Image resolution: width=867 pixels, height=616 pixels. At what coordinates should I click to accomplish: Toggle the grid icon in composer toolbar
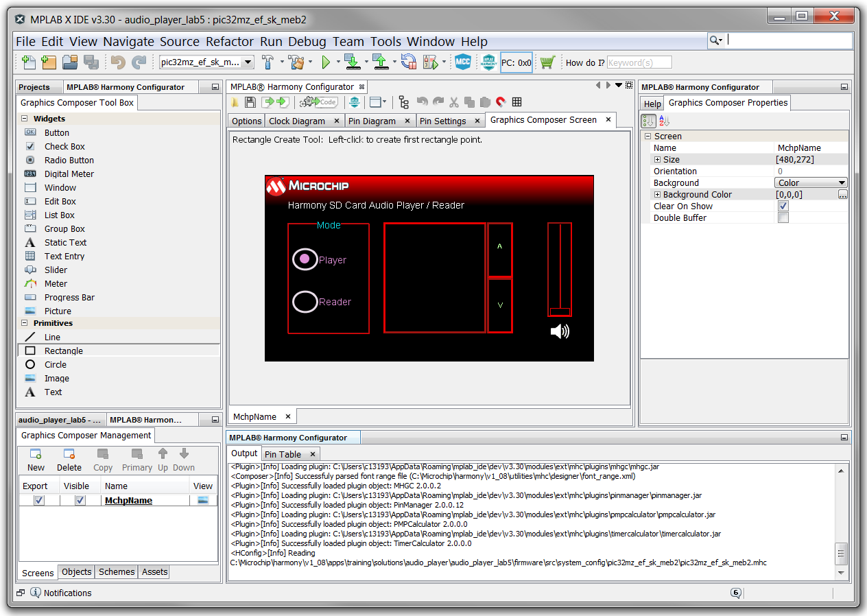tap(517, 102)
